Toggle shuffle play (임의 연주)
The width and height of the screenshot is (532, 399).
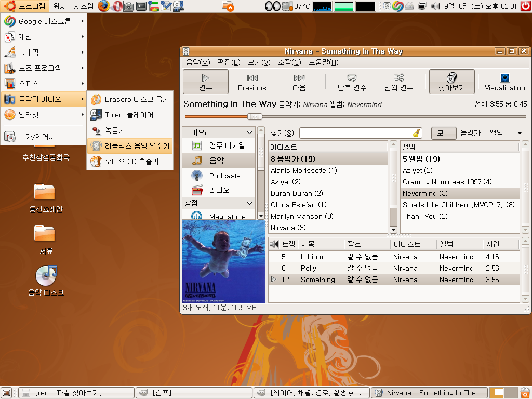pos(398,82)
